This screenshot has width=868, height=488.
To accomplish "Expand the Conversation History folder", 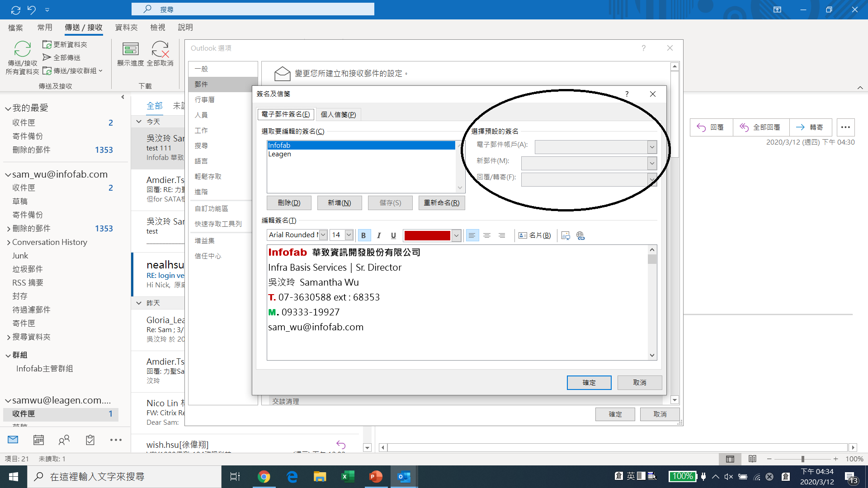I will pyautogui.click(x=9, y=243).
